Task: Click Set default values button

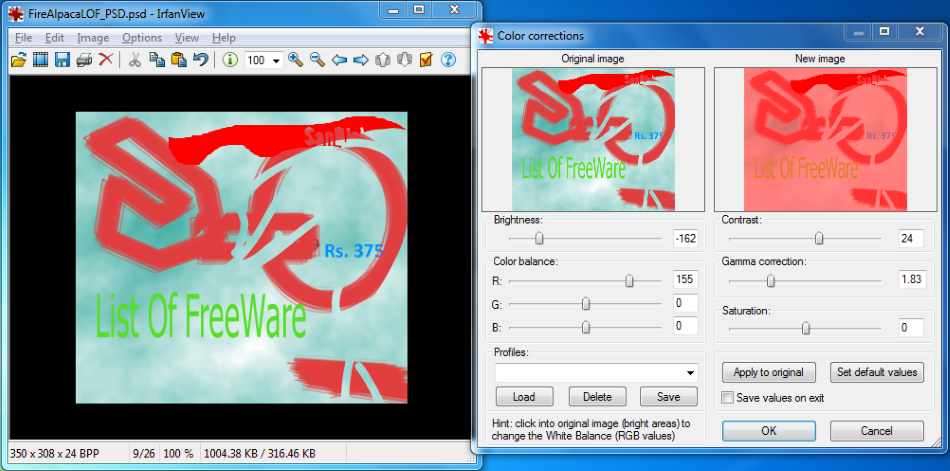Action: point(877,372)
